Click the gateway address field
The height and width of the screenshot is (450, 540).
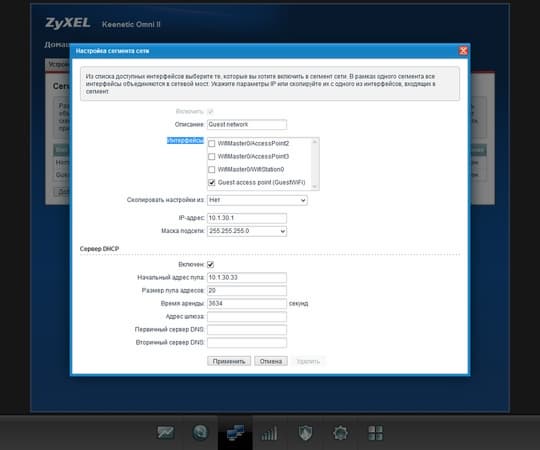tap(247, 316)
